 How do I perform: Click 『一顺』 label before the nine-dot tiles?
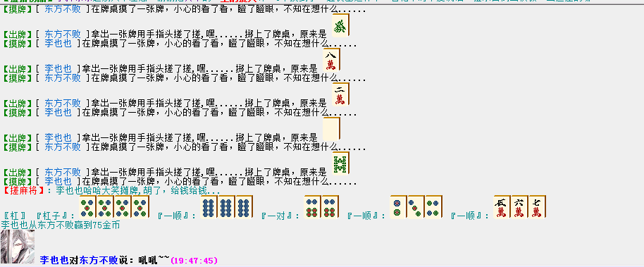pos(177,216)
